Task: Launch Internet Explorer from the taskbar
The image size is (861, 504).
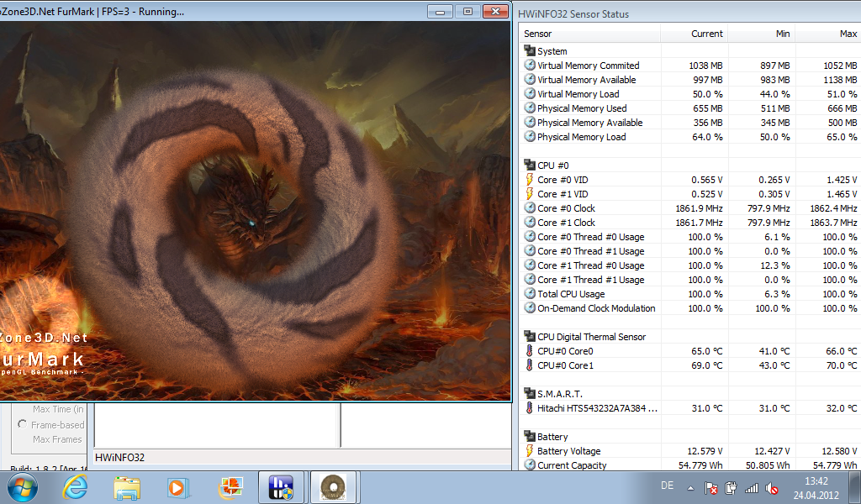Action: pyautogui.click(x=75, y=487)
